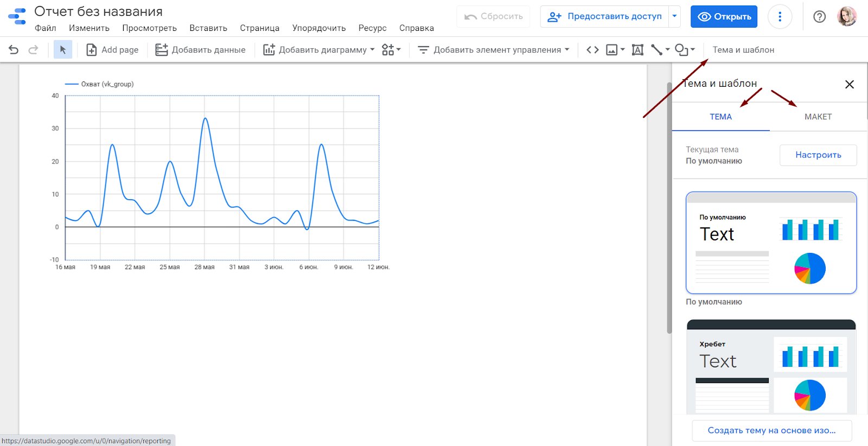Click the Looker Studio home logo

point(17,17)
